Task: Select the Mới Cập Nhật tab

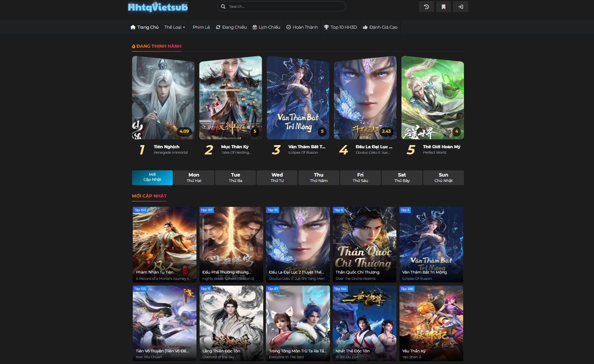Action: click(152, 177)
